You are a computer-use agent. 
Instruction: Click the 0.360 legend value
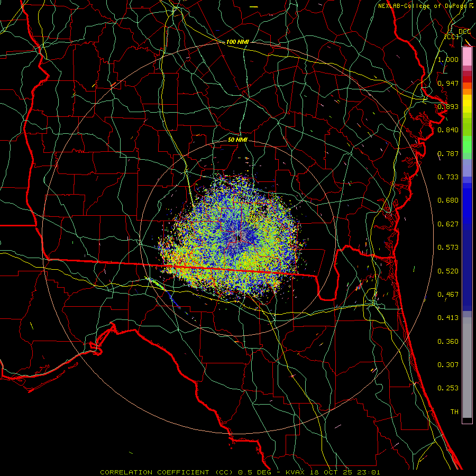click(448, 342)
